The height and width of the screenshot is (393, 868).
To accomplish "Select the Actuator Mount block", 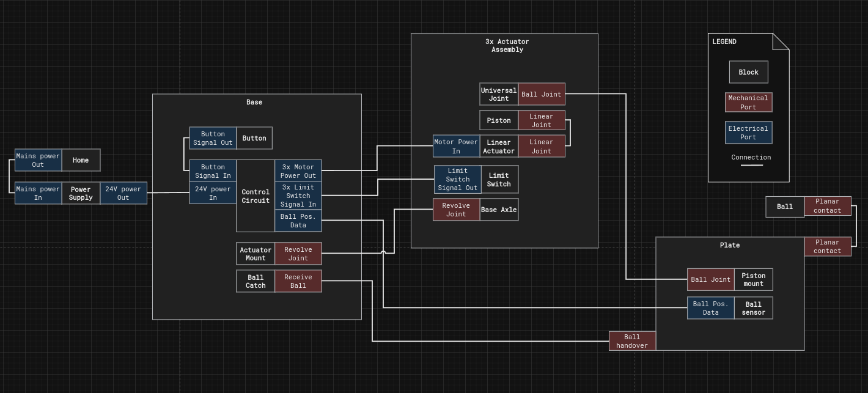I will (x=256, y=254).
